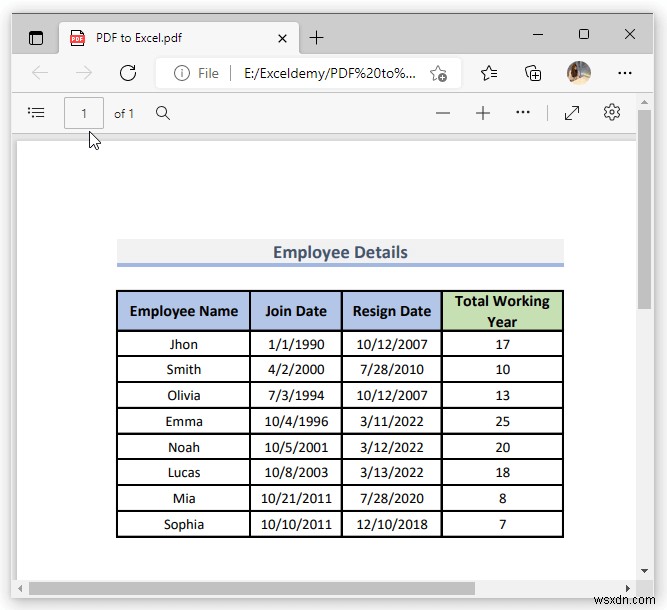Image resolution: width=667 pixels, height=610 pixels.
Task: Click the Employee Details heading
Action: click(340, 252)
